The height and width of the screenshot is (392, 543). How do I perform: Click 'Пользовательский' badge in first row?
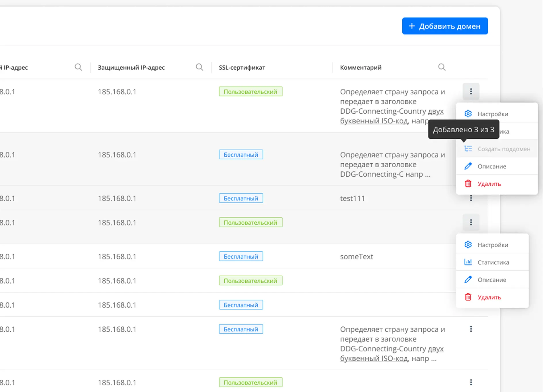[251, 91]
